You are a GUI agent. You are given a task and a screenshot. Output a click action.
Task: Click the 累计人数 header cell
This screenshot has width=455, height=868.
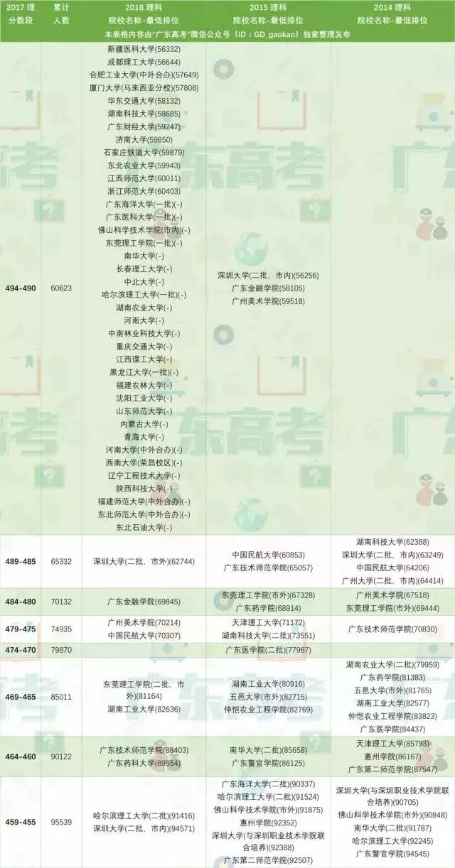coord(61,15)
